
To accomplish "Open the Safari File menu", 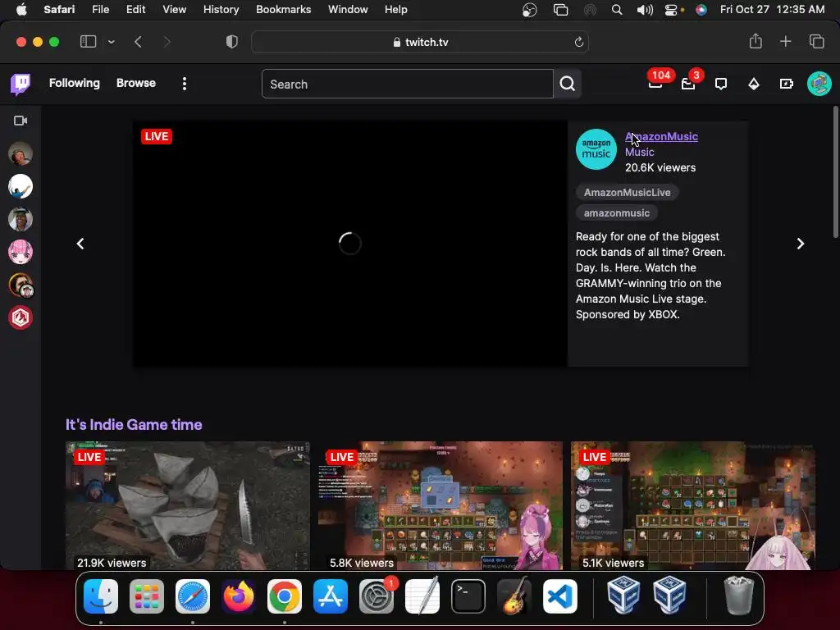I will click(x=100, y=10).
